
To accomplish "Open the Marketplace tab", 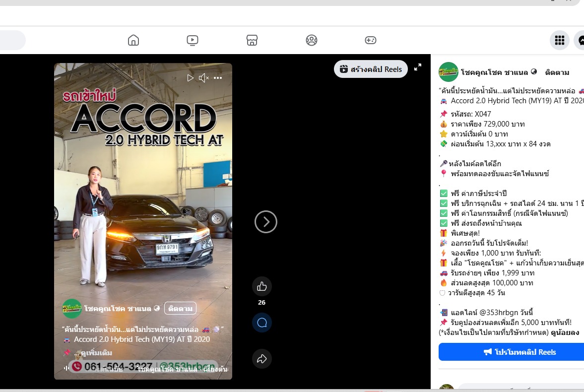I will (x=252, y=40).
